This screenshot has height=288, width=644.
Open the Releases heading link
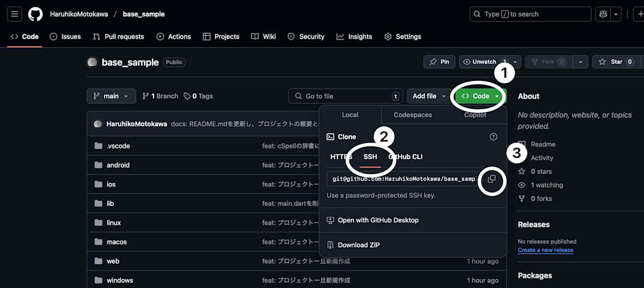pyautogui.click(x=533, y=225)
